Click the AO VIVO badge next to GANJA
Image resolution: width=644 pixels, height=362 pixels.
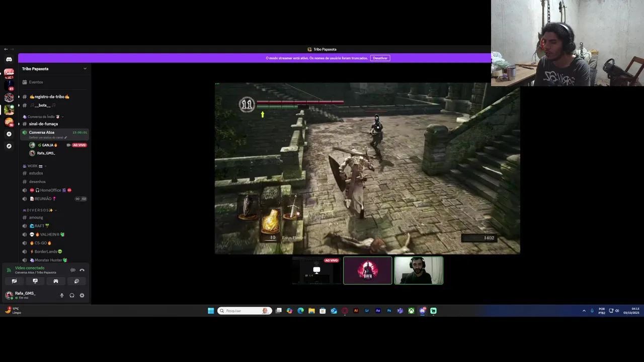point(79,145)
